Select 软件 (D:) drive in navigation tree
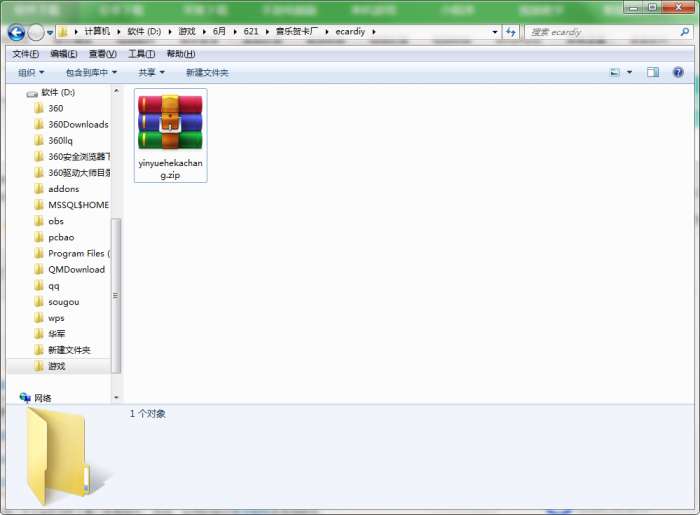The image size is (700, 515). pyautogui.click(x=58, y=92)
